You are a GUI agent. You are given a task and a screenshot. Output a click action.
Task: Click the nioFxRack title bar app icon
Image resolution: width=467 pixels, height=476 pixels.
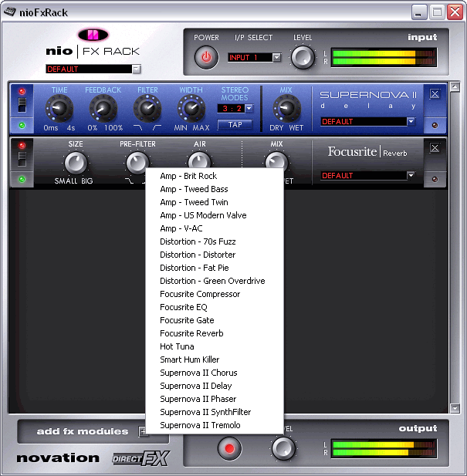point(9,12)
